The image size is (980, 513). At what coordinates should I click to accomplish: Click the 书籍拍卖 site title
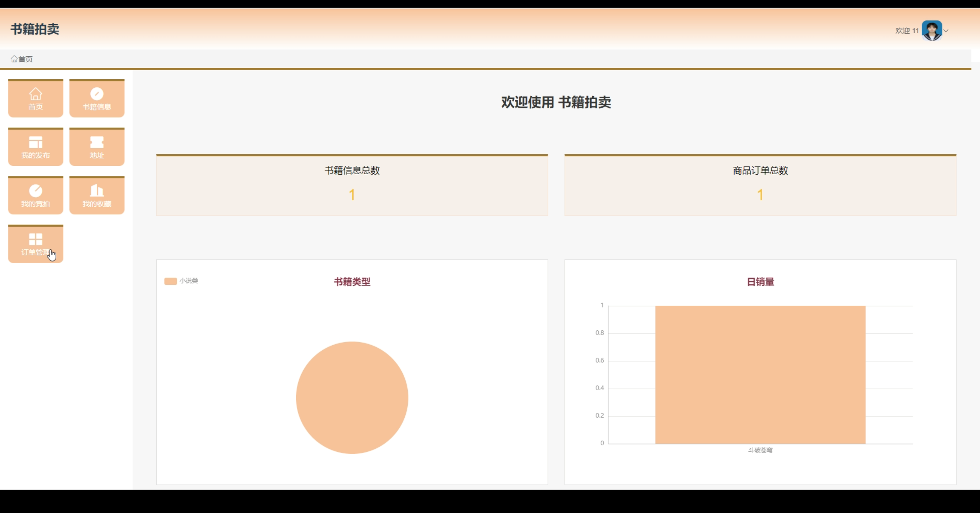click(x=35, y=29)
